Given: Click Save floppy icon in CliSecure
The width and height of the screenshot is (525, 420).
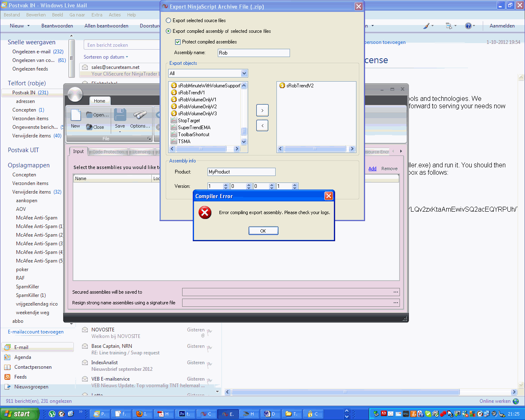Looking at the screenshot, I should pos(120,115).
